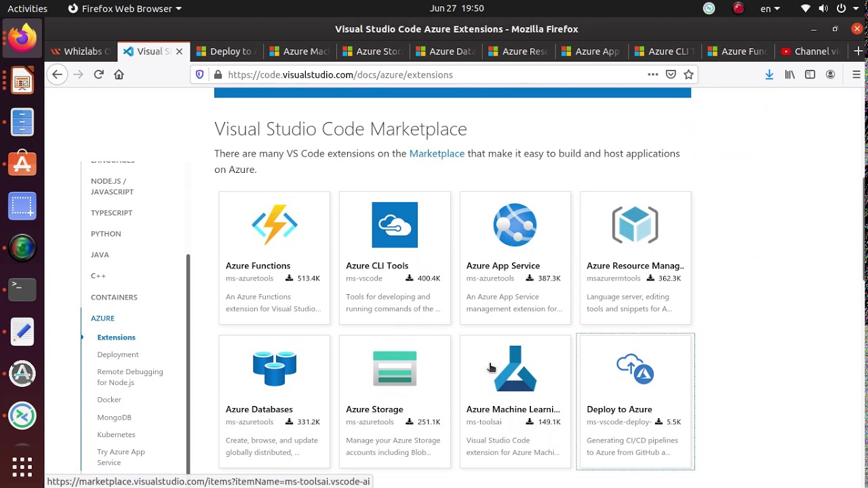Open the Azure Machine Learning flask icon
This screenshot has width=868, height=488.
(515, 369)
